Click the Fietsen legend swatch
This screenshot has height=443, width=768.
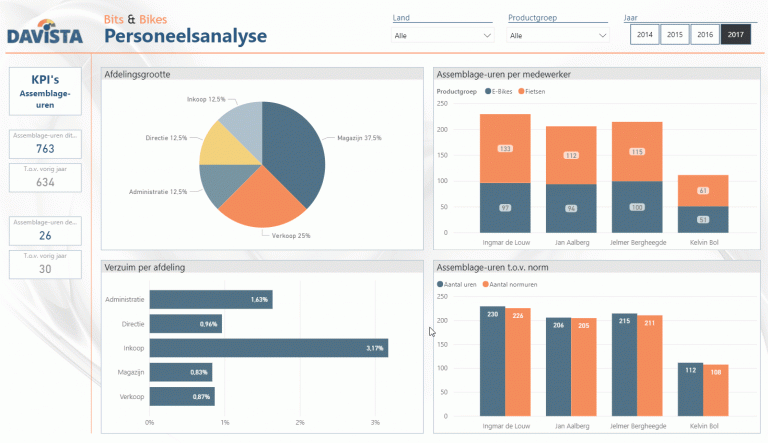[x=521, y=91]
